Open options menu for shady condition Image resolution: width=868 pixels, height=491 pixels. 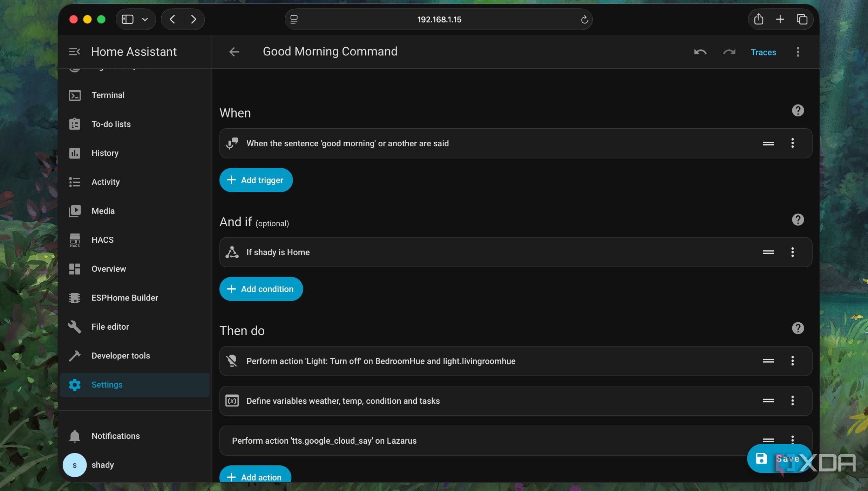(x=792, y=252)
